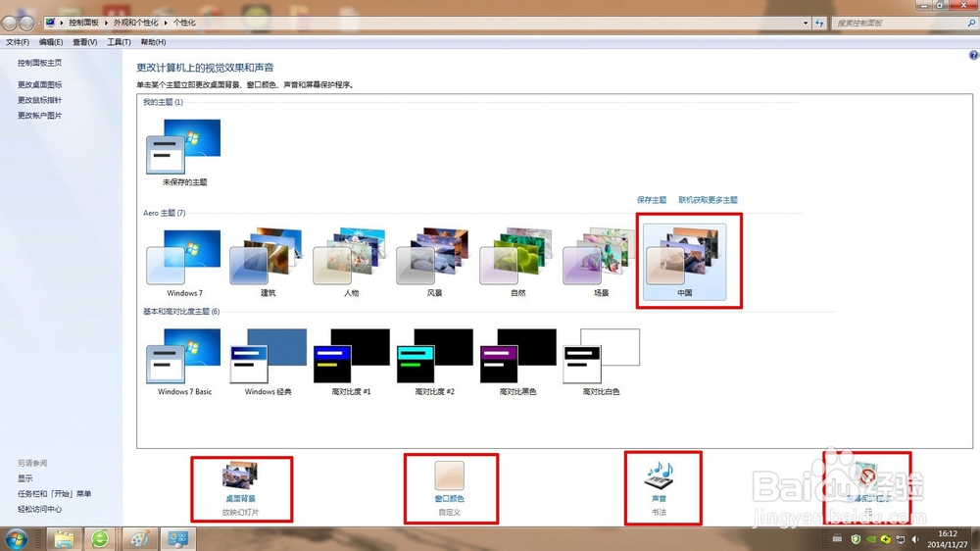
Task: Open 桌面背景 desktop background settings
Action: (241, 488)
